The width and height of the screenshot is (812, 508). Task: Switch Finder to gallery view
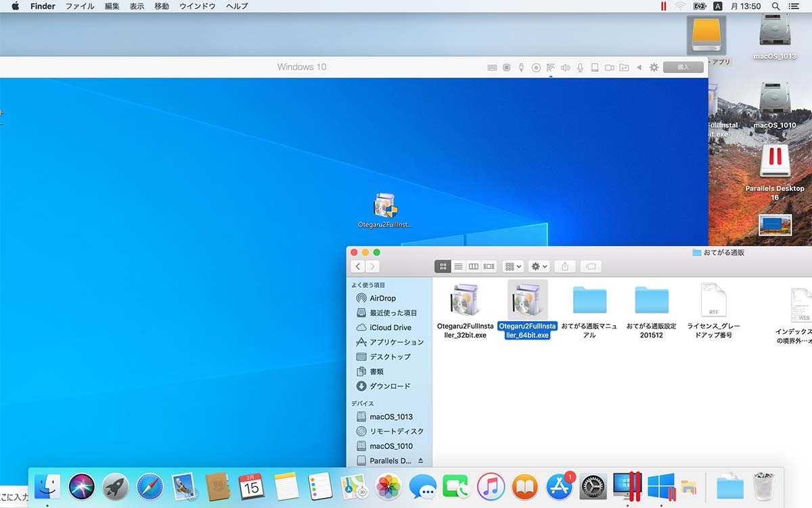489,267
